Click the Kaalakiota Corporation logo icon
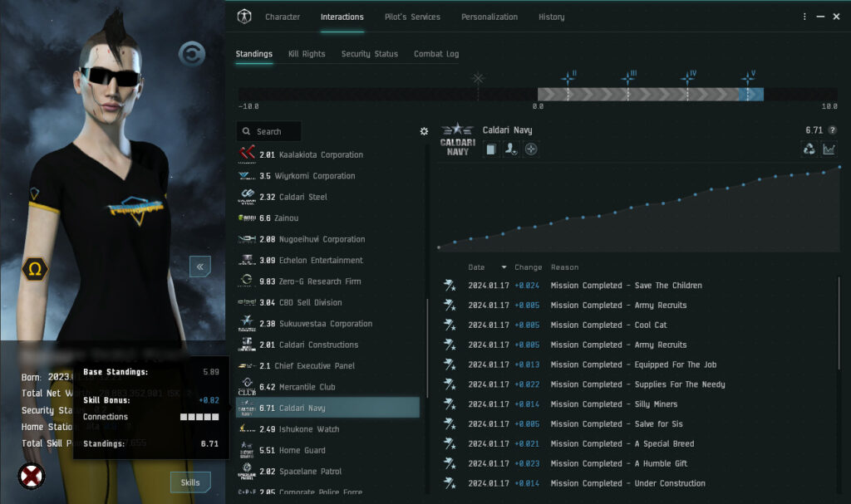Image resolution: width=851 pixels, height=504 pixels. coord(247,154)
